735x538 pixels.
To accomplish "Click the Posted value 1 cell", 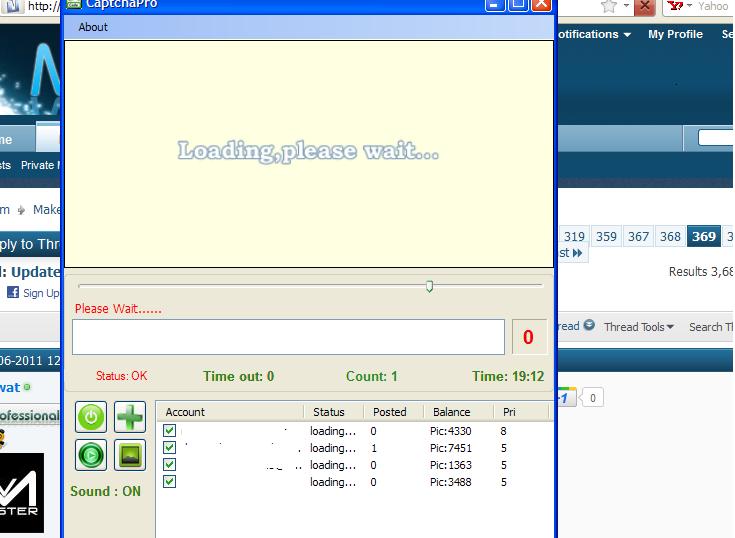I will click(x=374, y=448).
